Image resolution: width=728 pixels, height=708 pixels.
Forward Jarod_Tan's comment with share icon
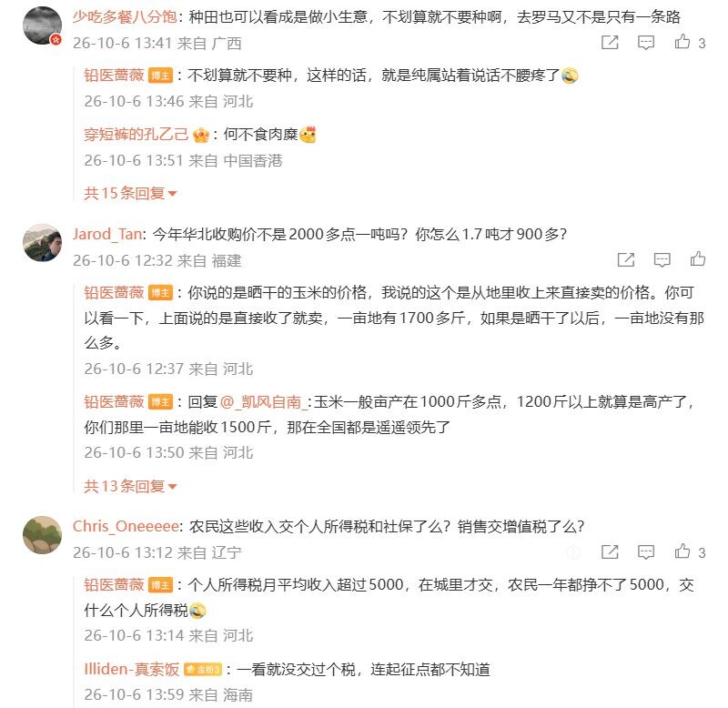(626, 259)
